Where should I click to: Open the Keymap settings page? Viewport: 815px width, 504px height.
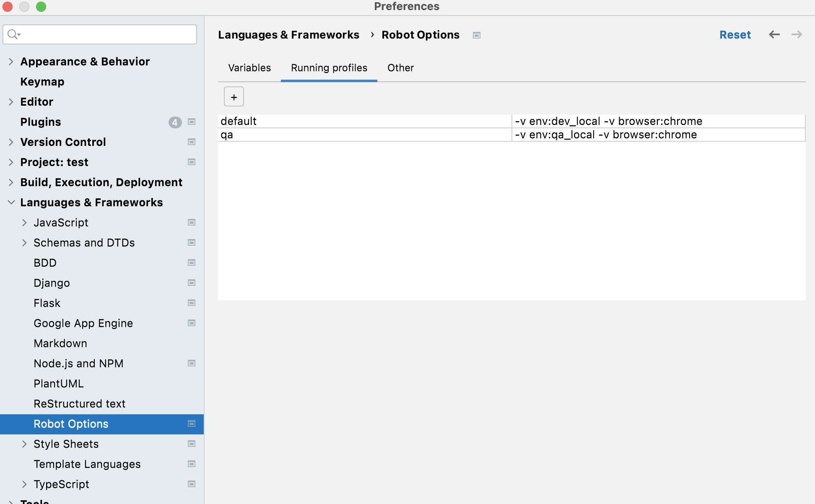pyautogui.click(x=42, y=82)
